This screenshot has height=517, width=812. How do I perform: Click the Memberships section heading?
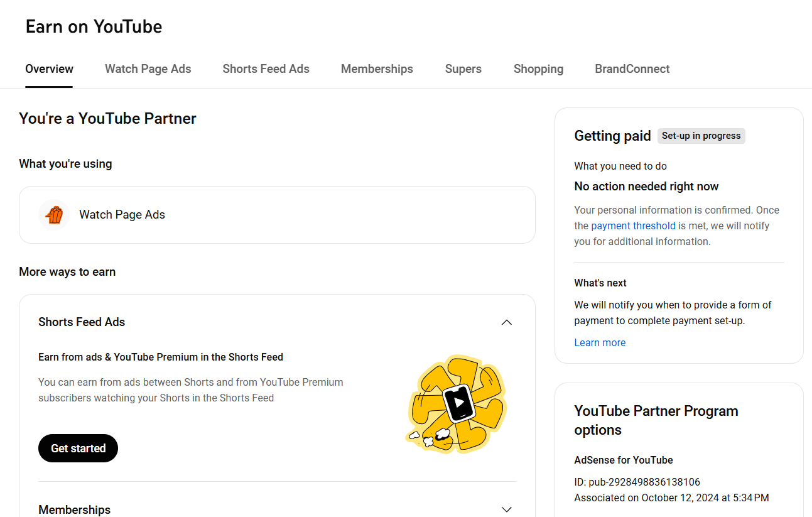pyautogui.click(x=74, y=509)
